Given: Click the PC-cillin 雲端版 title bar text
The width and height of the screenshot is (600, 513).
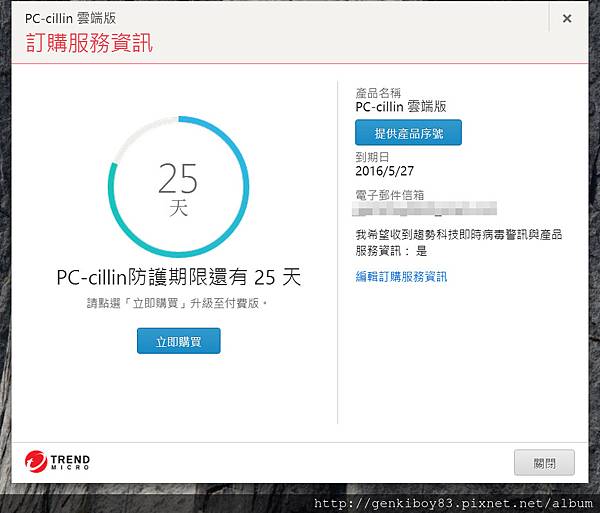Looking at the screenshot, I should [70, 18].
